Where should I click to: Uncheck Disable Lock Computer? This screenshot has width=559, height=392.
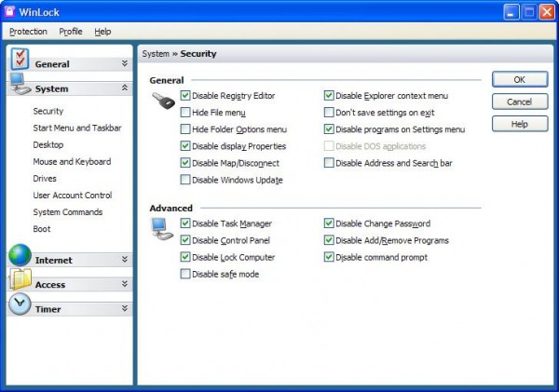[x=185, y=257]
